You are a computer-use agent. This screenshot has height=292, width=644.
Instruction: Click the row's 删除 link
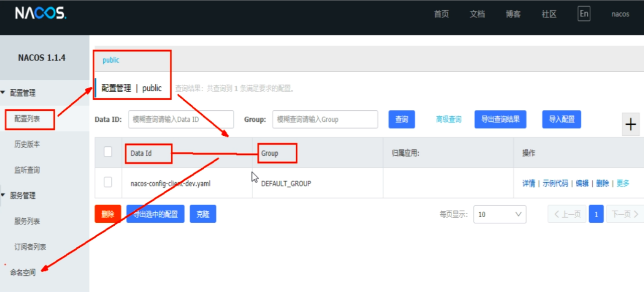click(x=602, y=184)
